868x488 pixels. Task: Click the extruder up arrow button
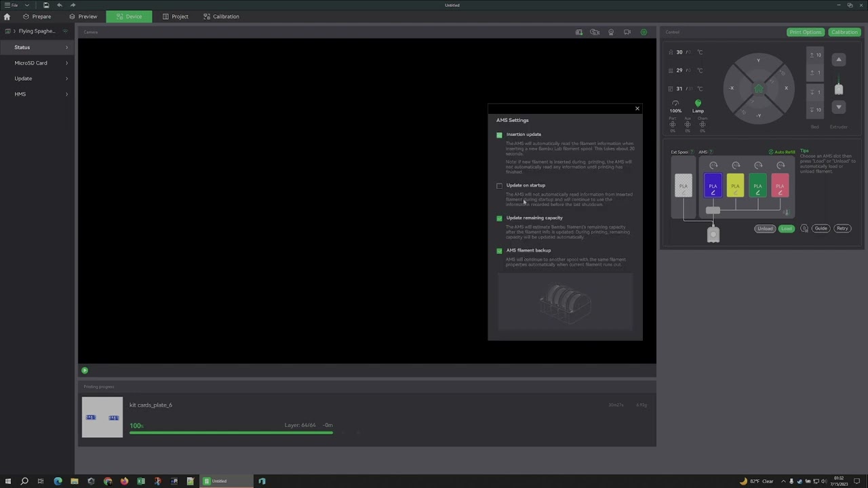coord(839,60)
